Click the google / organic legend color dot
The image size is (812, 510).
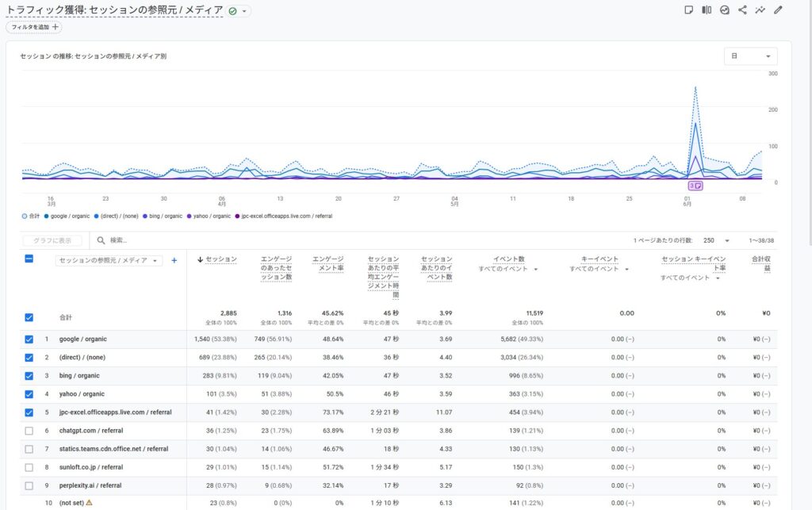pyautogui.click(x=47, y=217)
